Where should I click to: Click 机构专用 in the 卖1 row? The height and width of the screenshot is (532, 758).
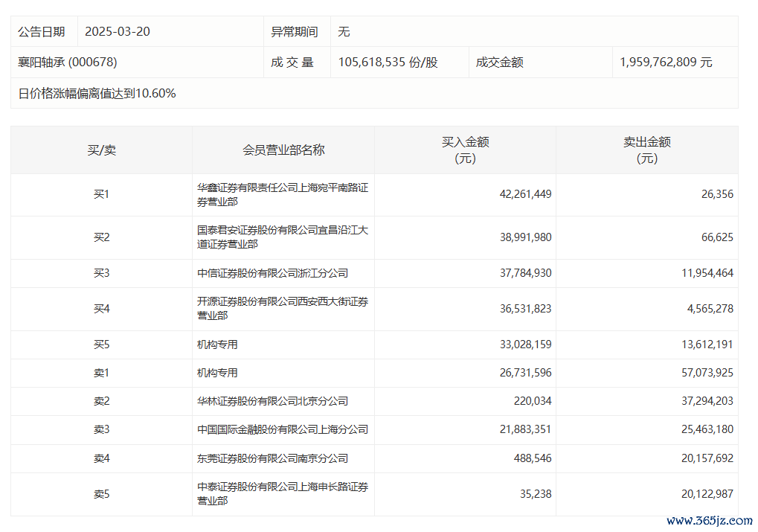(217, 373)
